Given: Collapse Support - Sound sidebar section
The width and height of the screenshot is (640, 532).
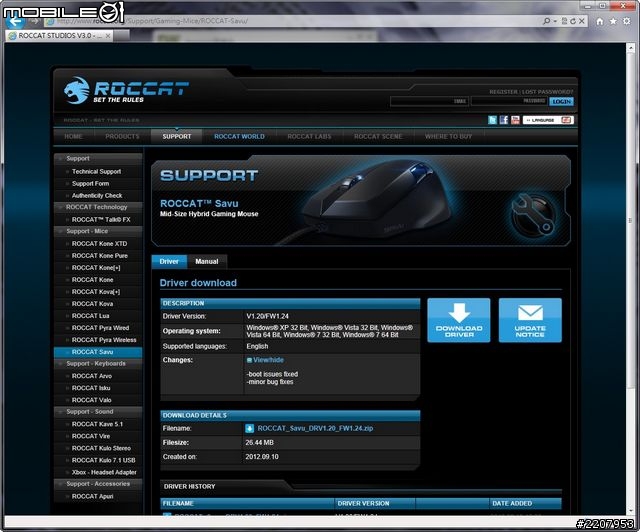Looking at the screenshot, I should (x=98, y=412).
